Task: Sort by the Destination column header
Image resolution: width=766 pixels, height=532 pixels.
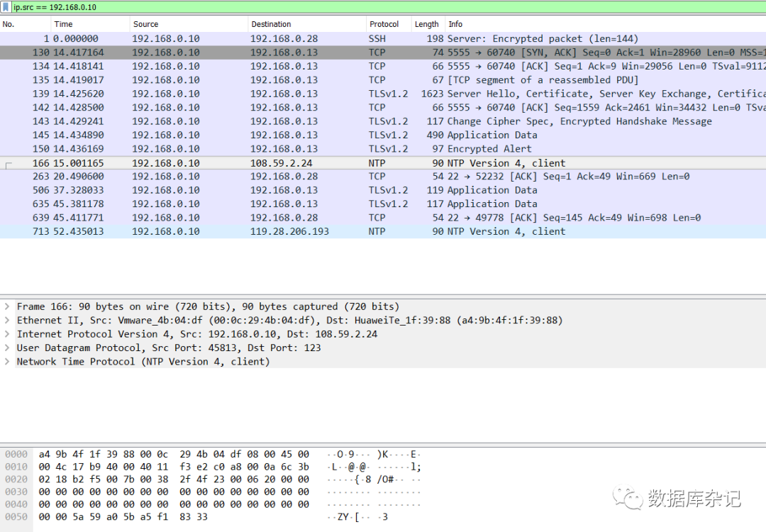Action: [x=307, y=24]
